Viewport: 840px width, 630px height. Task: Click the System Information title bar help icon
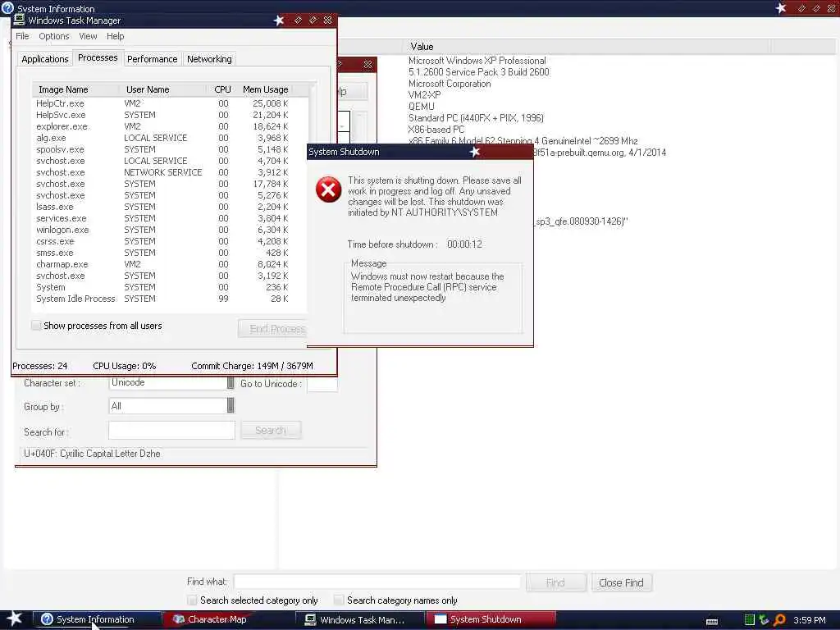pos(7,8)
